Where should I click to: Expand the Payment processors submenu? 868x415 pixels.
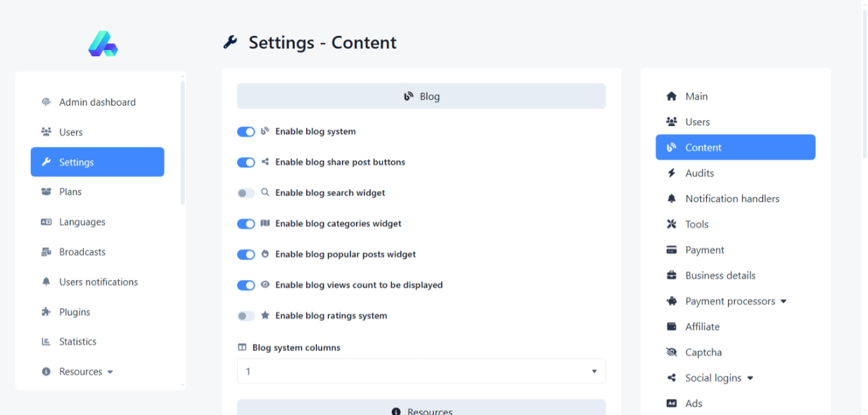[x=784, y=302]
